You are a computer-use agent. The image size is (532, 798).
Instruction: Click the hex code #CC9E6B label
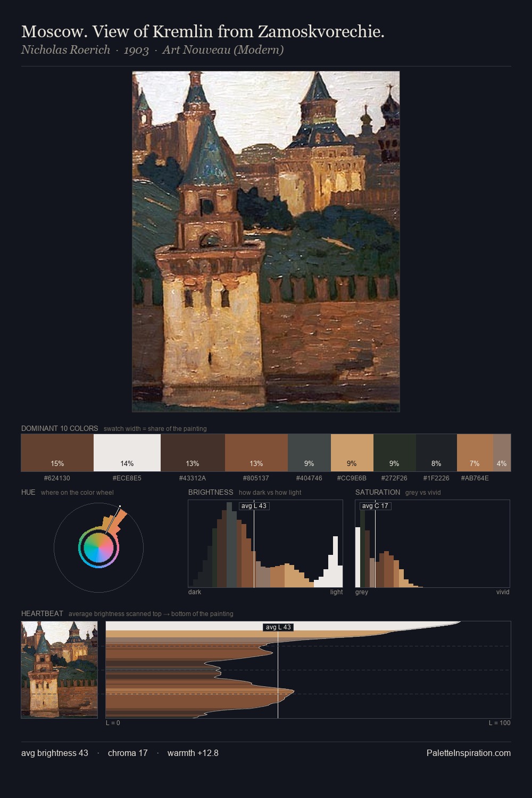[352, 478]
